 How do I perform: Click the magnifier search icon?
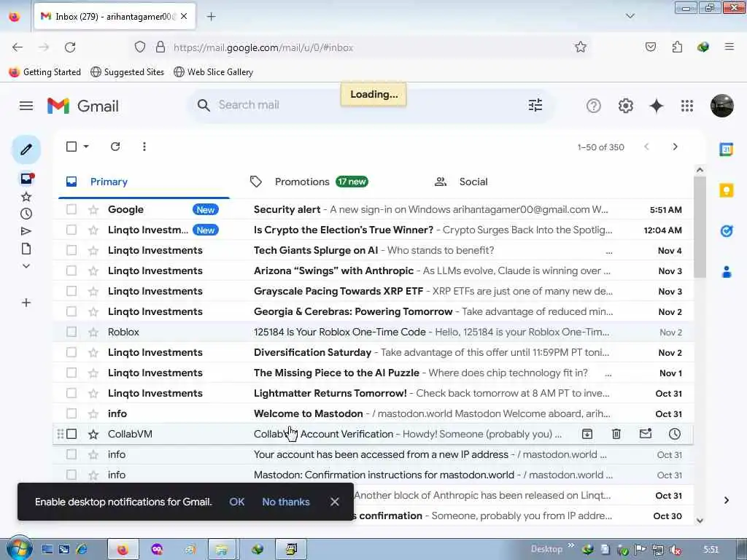[204, 105]
